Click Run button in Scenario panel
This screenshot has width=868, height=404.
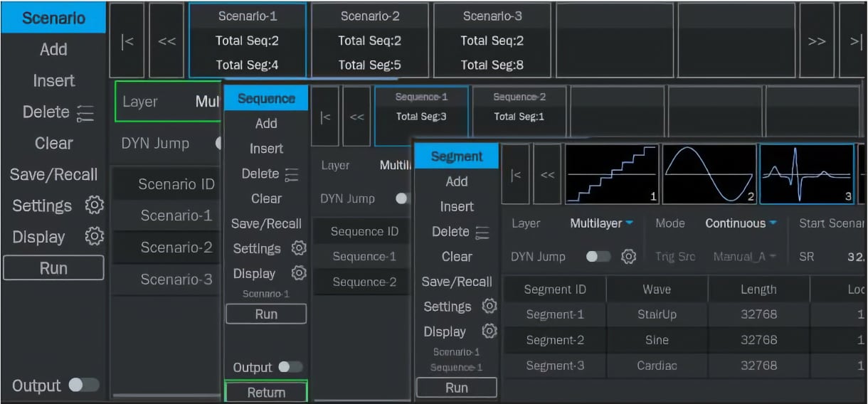click(x=53, y=268)
